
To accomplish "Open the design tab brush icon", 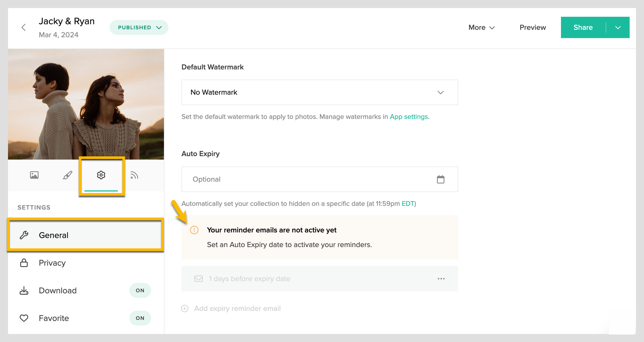I will (x=68, y=175).
